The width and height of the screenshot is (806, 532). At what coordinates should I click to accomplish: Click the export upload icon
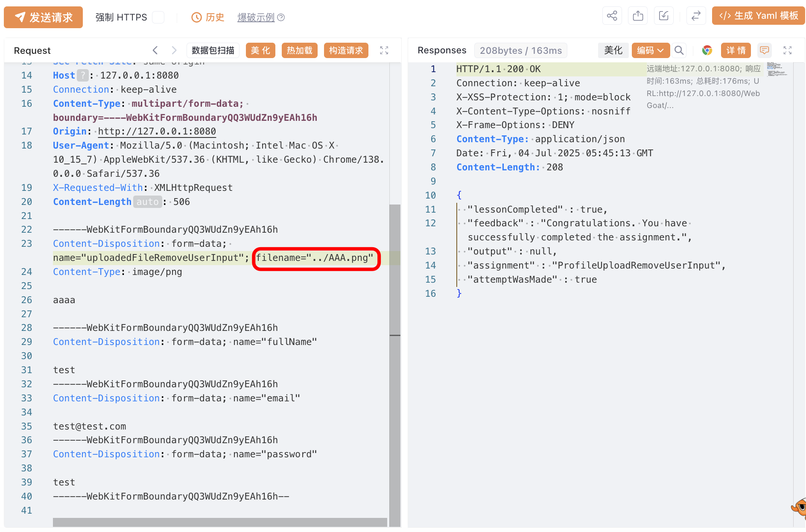pos(638,16)
